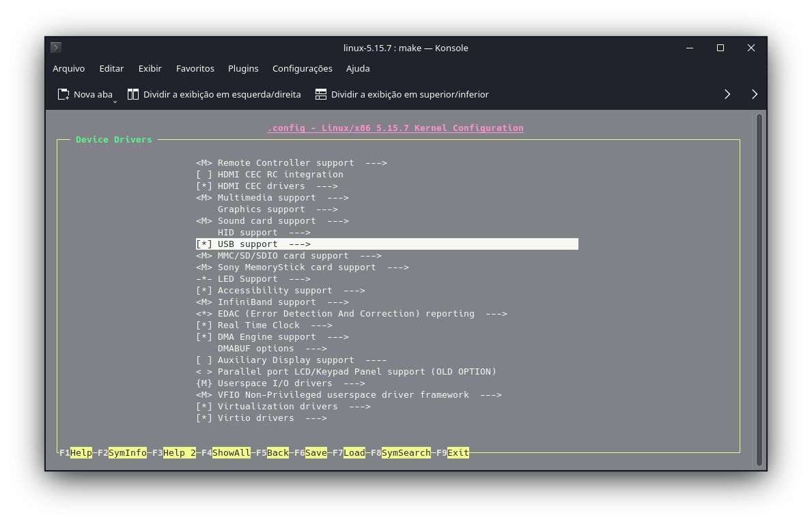
Task: Click the Konsole terminal icon in title bar
Action: tap(56, 48)
